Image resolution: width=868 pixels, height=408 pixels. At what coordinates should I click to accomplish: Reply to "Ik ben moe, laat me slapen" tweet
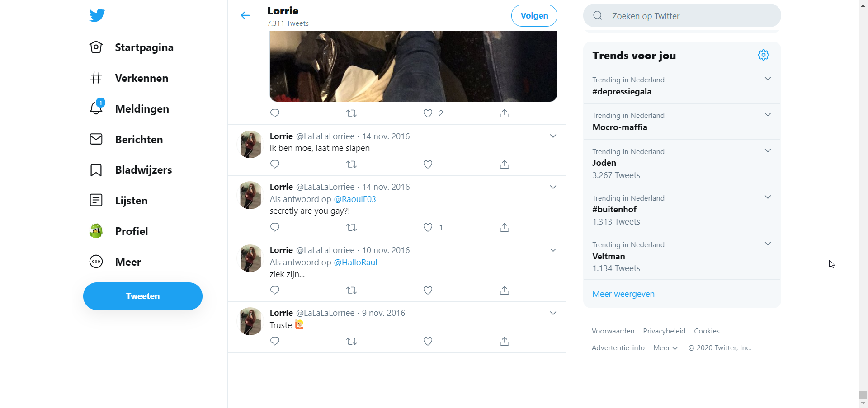[x=275, y=164]
